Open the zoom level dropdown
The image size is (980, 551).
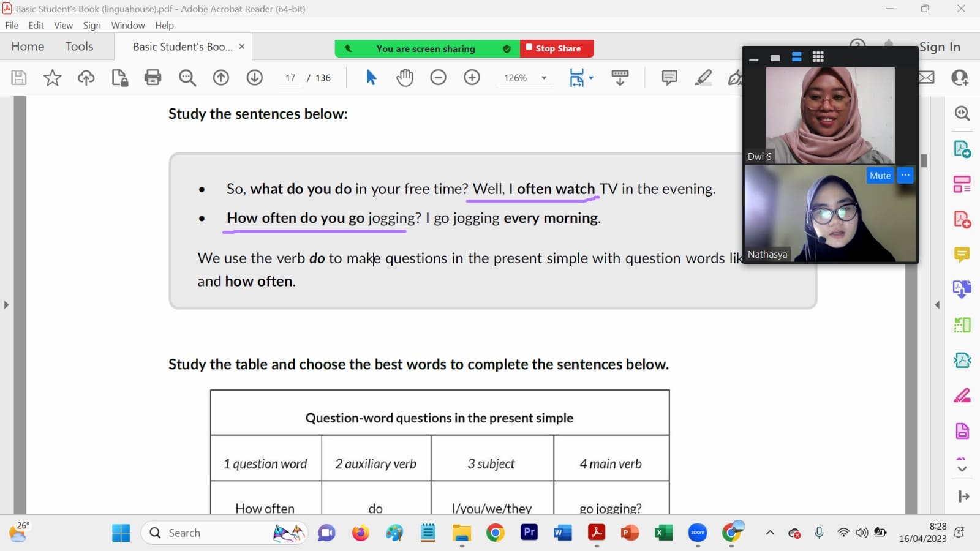click(543, 78)
